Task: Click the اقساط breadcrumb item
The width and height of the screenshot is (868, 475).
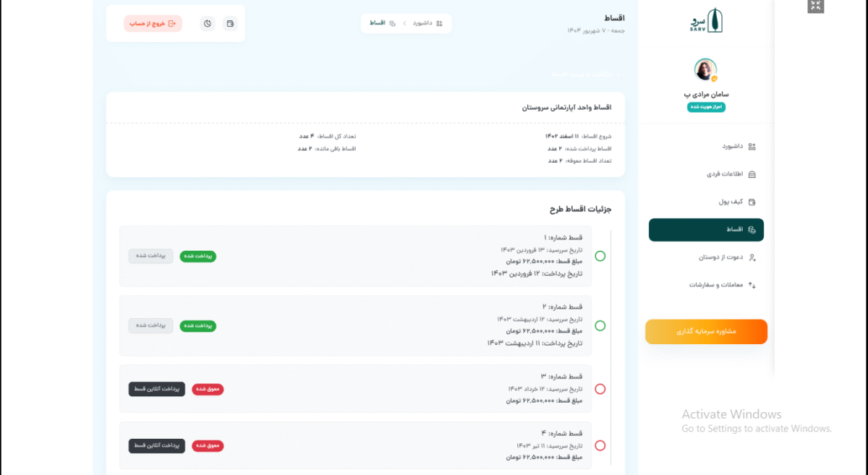Action: [382, 23]
